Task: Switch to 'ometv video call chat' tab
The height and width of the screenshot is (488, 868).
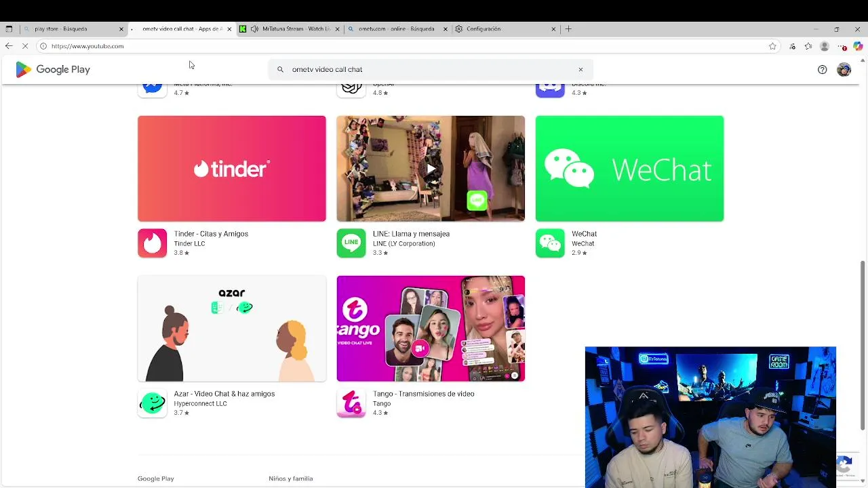Action: (x=182, y=29)
